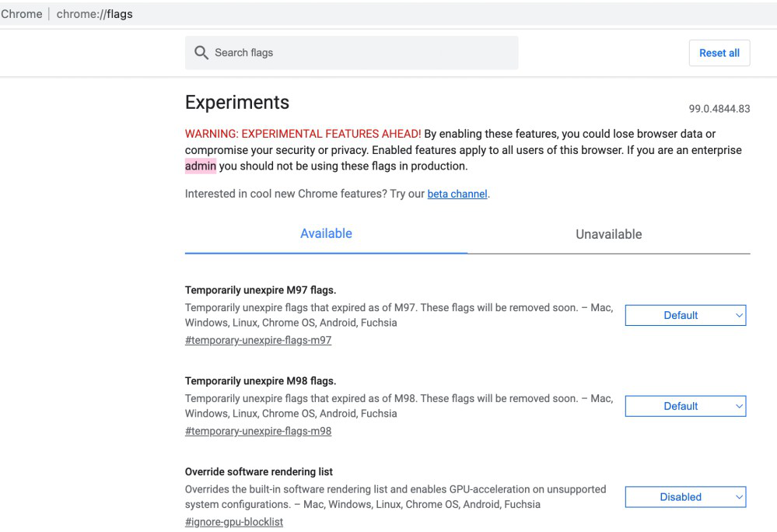Switch to the Unavailable tab

[608, 234]
